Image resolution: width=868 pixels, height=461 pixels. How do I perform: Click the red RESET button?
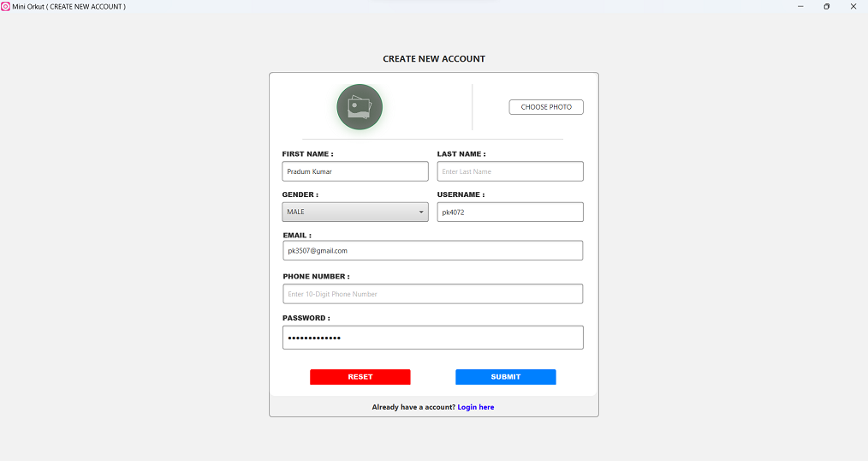[x=360, y=377]
